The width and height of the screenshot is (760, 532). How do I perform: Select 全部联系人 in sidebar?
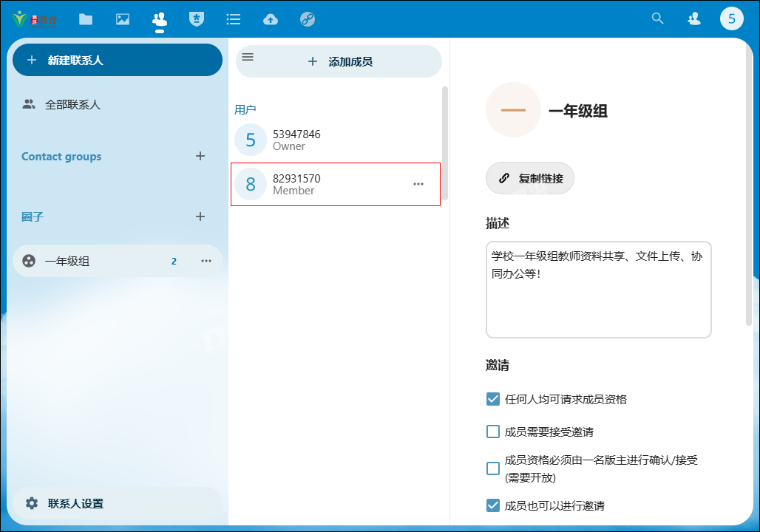pos(72,104)
